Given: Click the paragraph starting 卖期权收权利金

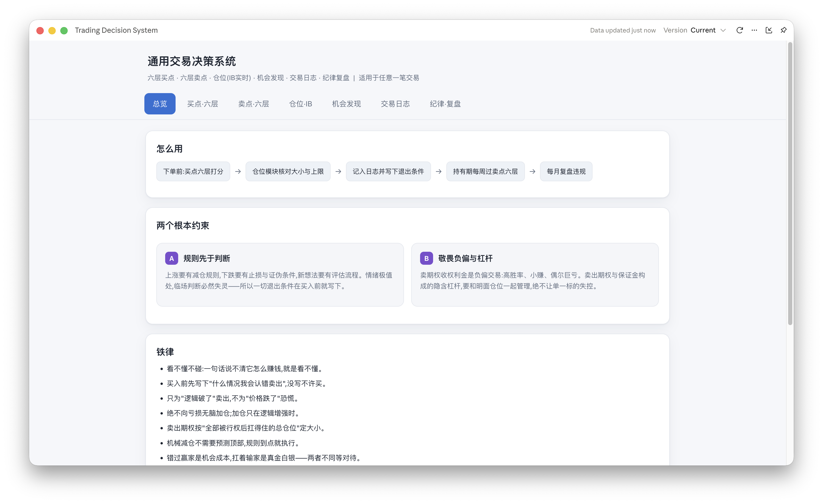Looking at the screenshot, I should 532,280.
